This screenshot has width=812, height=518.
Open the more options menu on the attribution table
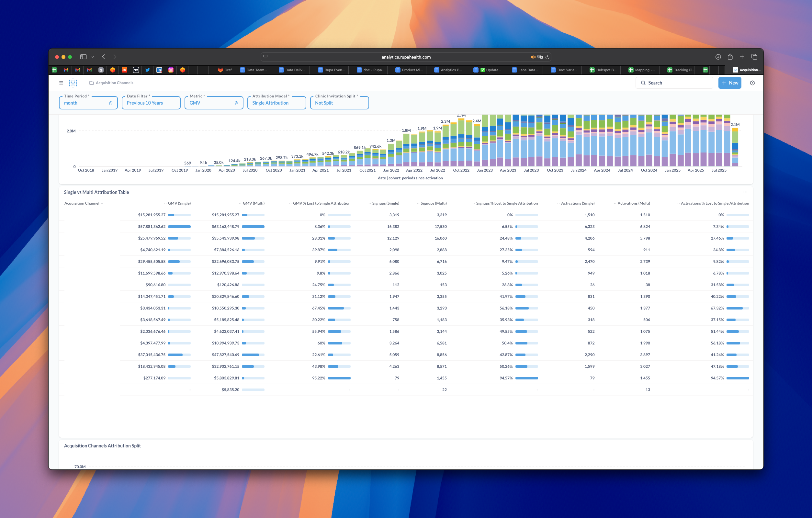(x=745, y=192)
